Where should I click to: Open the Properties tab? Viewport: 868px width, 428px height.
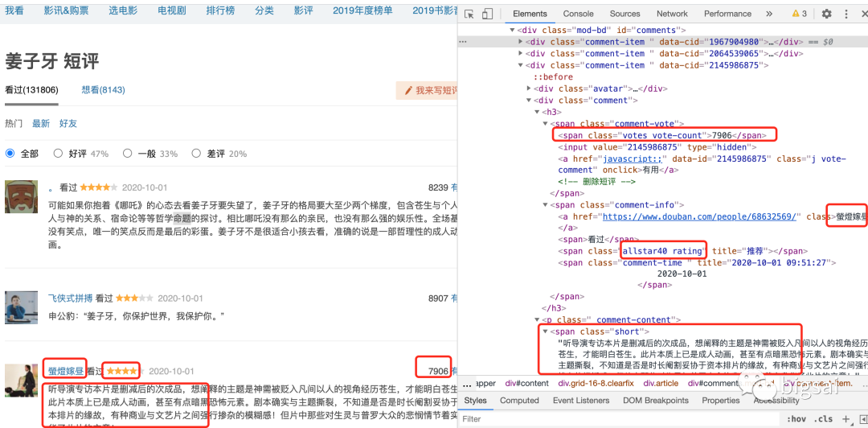(721, 401)
